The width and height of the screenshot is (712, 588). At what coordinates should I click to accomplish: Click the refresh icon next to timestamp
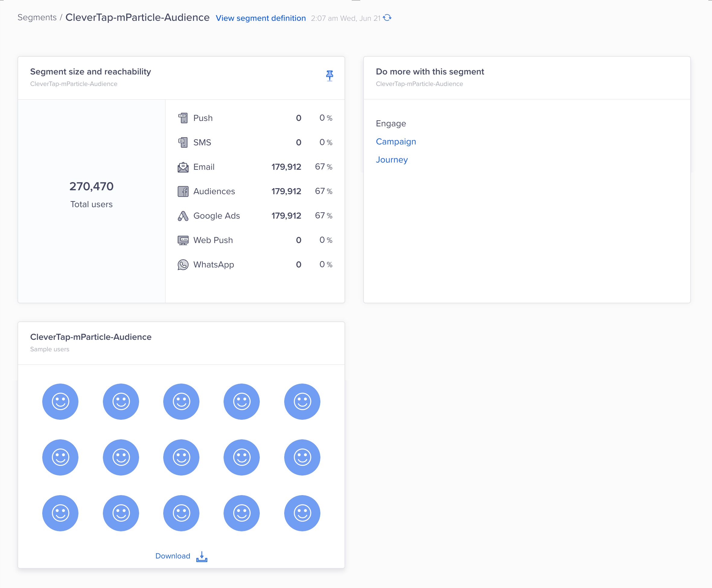(389, 18)
